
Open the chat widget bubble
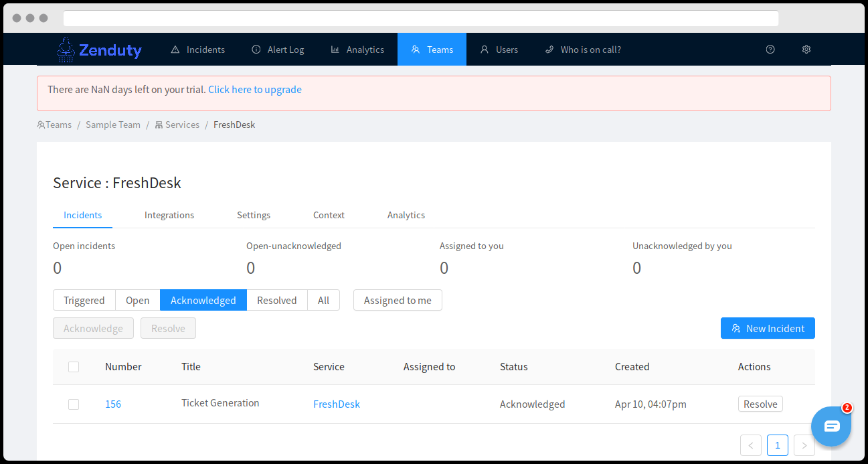pos(831,427)
